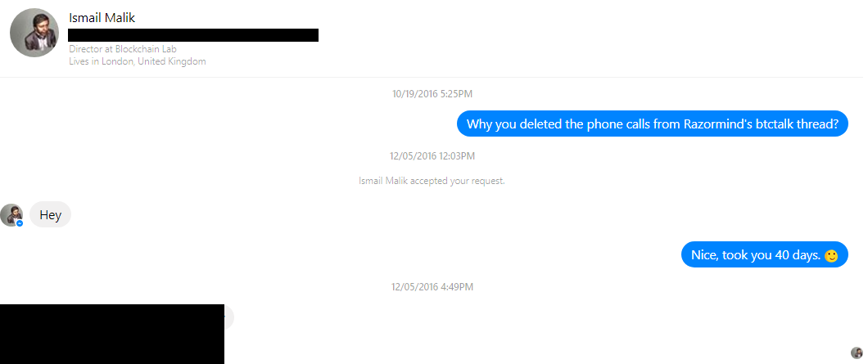Select the 12/05/2016 4:49PM timestamp
The image size is (868, 364).
[432, 287]
